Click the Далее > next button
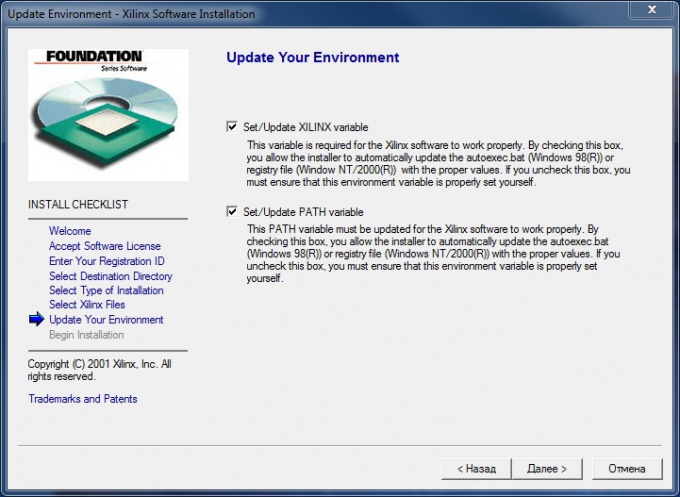680x497 pixels. (x=547, y=469)
